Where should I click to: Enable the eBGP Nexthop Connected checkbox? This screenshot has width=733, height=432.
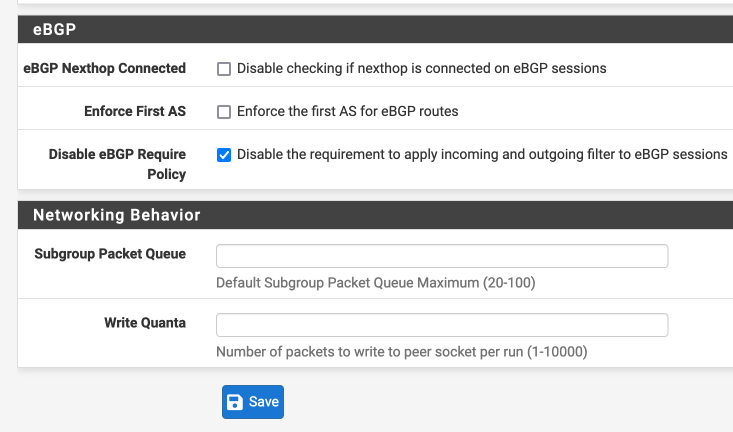click(224, 69)
